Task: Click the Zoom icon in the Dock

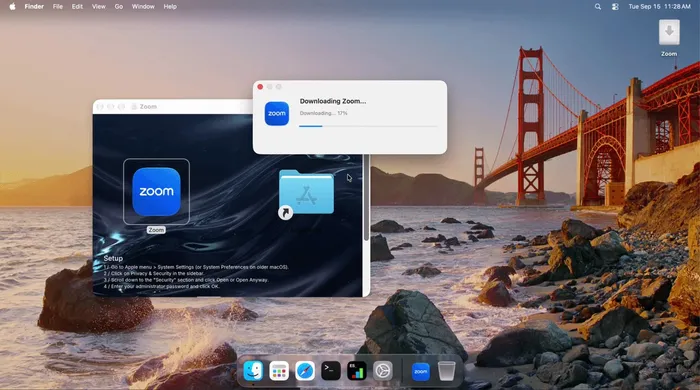Action: click(x=421, y=371)
